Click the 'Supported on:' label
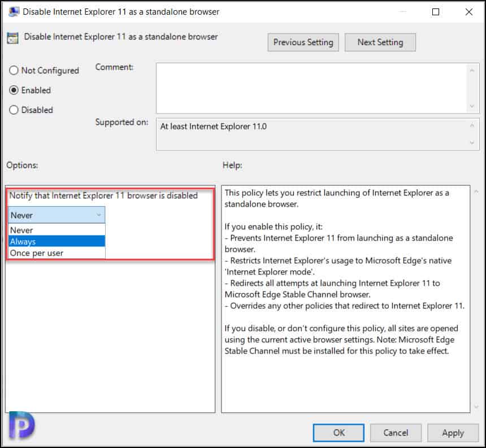 point(122,122)
